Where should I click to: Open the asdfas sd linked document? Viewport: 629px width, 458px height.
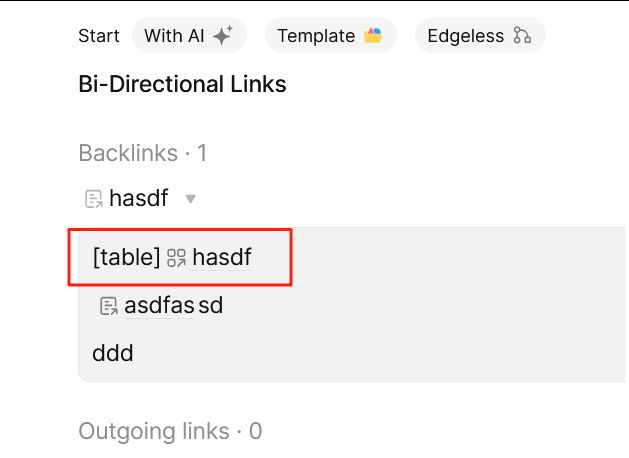(173, 305)
